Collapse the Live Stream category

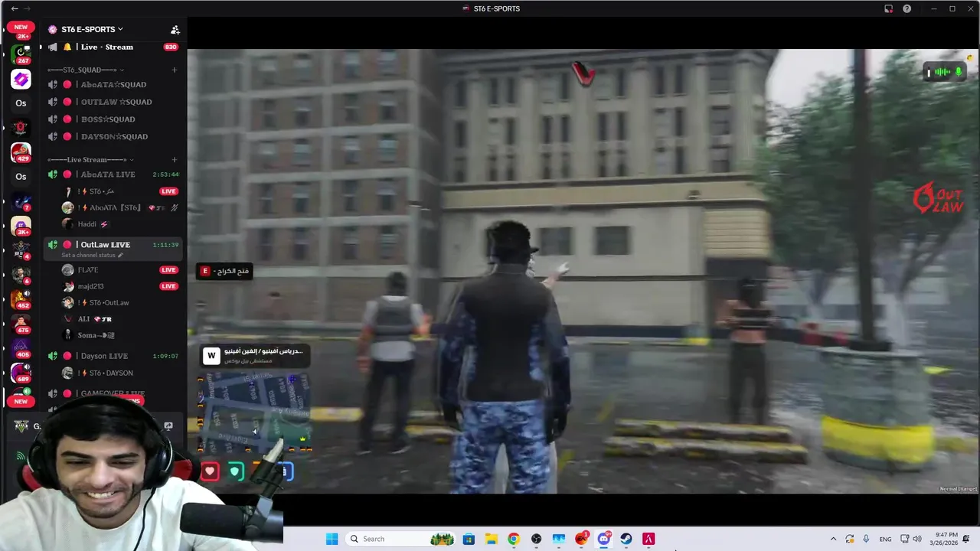[90, 160]
